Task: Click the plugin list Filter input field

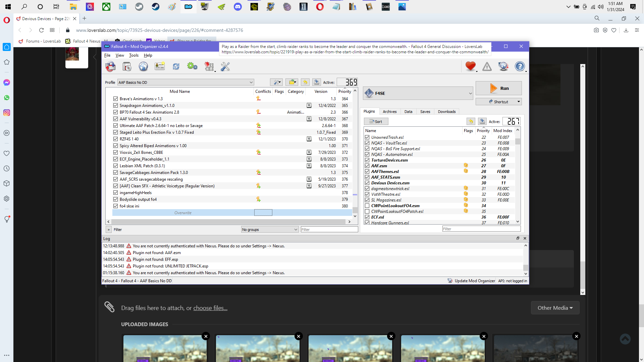Action: click(481, 229)
